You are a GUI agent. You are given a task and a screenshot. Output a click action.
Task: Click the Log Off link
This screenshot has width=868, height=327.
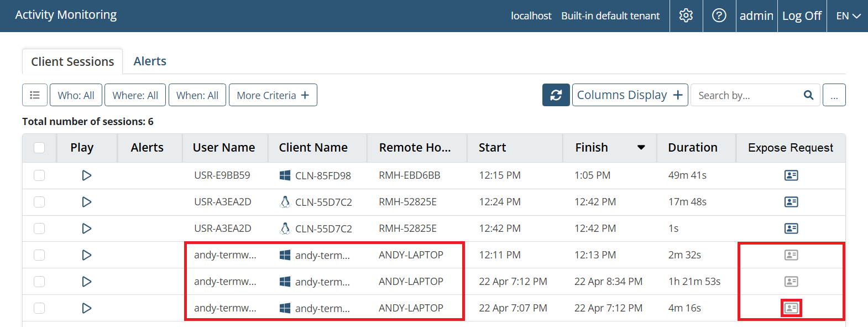[x=802, y=16]
